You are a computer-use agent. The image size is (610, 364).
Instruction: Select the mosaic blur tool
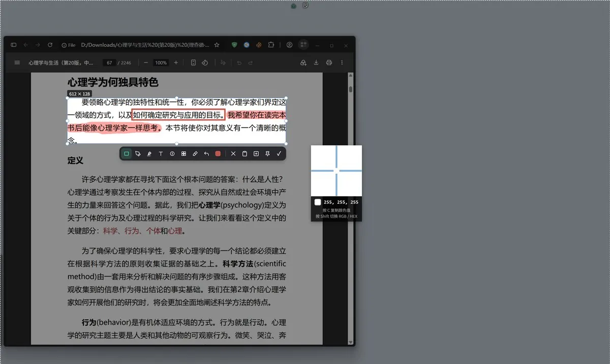pos(184,154)
